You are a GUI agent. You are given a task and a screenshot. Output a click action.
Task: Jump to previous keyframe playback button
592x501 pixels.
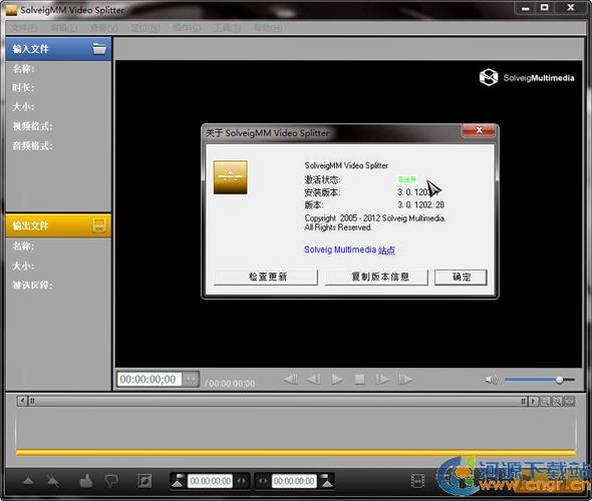pos(291,379)
